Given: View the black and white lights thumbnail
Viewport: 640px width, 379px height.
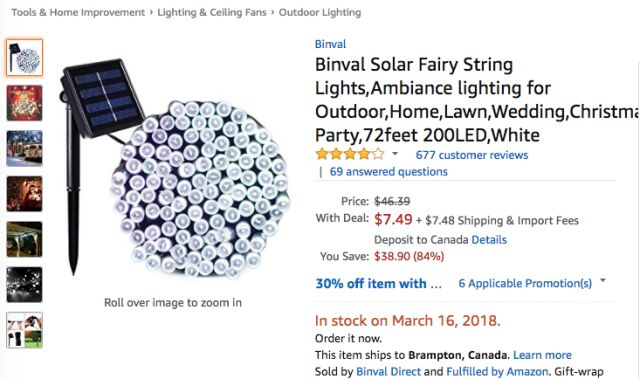Looking at the screenshot, I should click(24, 284).
